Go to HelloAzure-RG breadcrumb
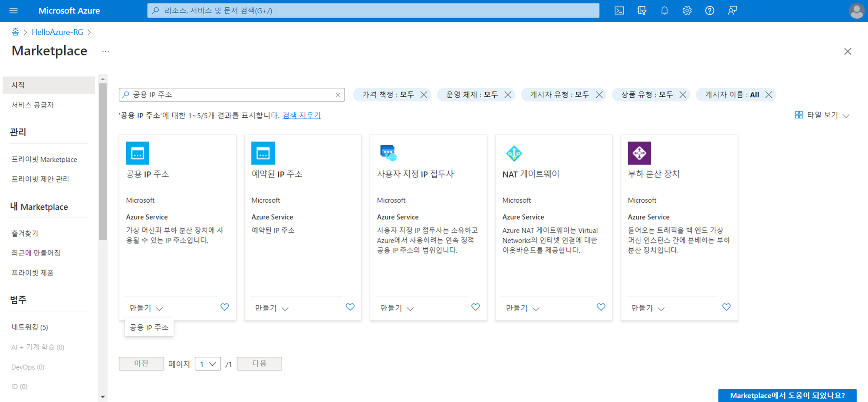The image size is (868, 402). 57,32
